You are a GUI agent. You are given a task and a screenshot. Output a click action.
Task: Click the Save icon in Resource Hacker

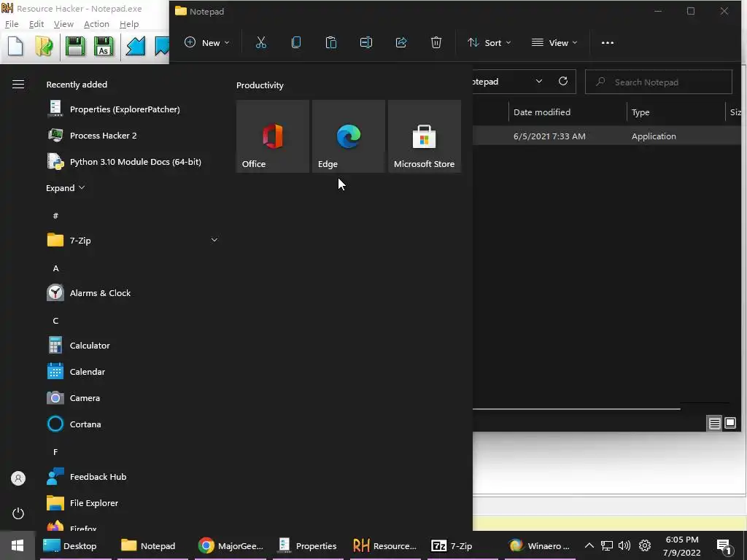pos(75,46)
